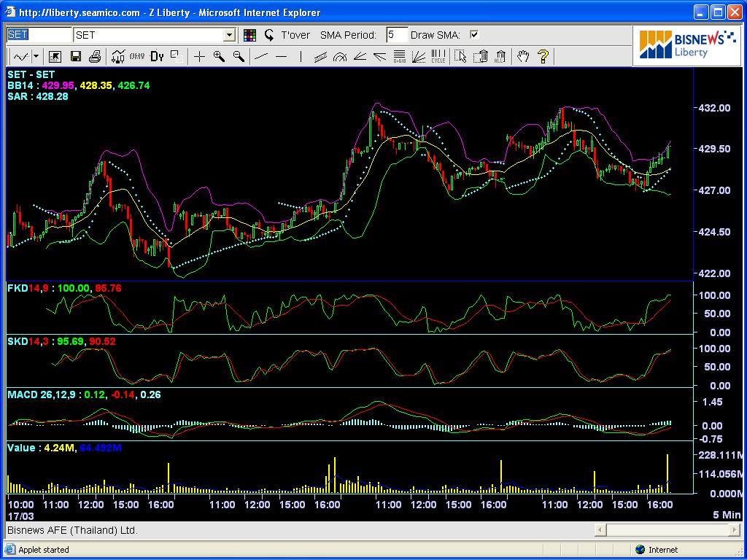This screenshot has width=747, height=560.
Task: Select the angle lines tool
Action: (x=360, y=57)
